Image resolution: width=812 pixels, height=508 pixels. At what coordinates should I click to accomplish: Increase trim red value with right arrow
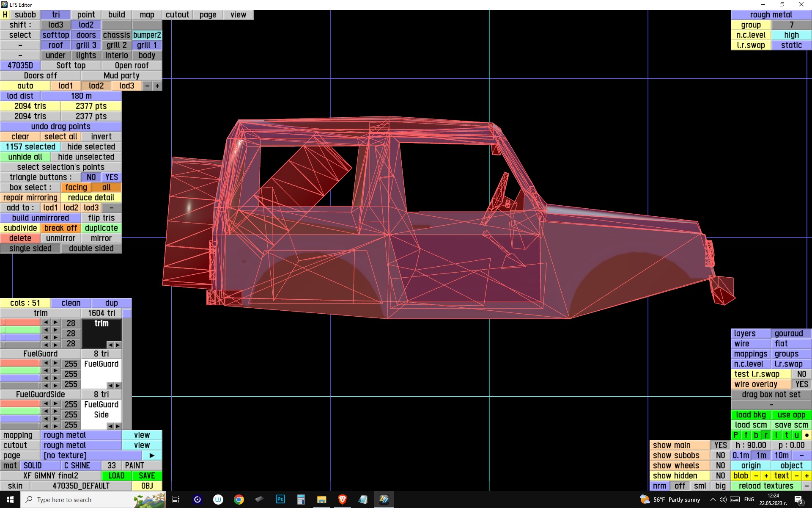[55, 323]
